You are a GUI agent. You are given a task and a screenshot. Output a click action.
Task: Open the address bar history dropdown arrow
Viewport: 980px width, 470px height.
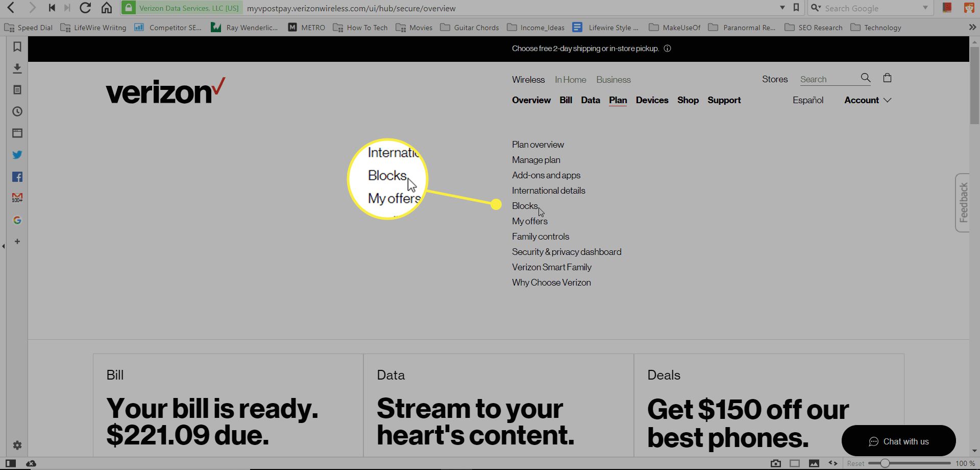tap(782, 8)
